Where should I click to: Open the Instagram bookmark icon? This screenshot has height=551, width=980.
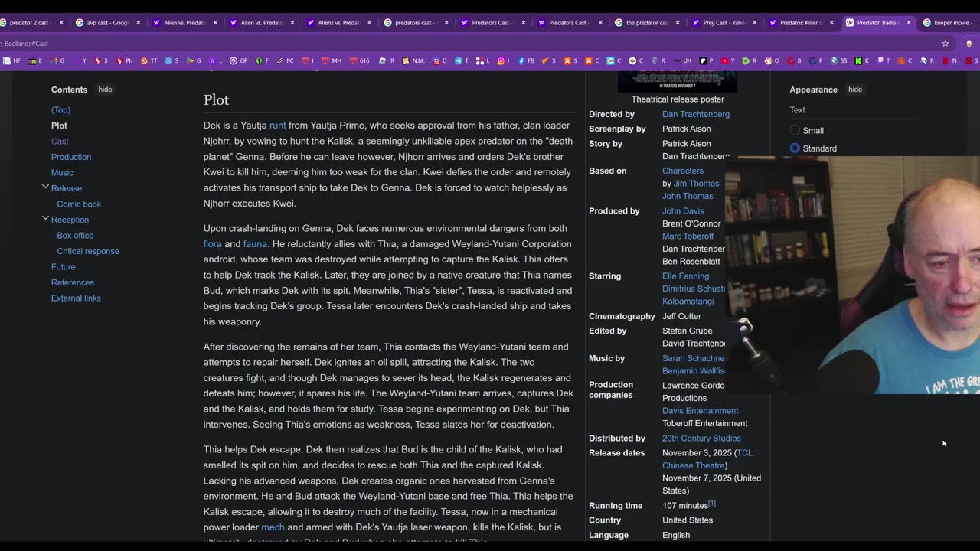click(x=503, y=60)
